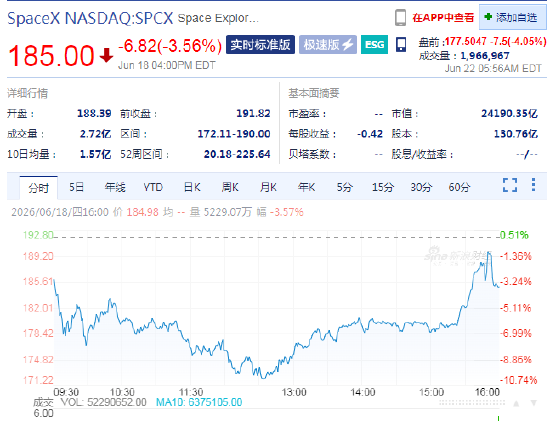
Task: Click the blue mobile device icon
Action: 401,45
